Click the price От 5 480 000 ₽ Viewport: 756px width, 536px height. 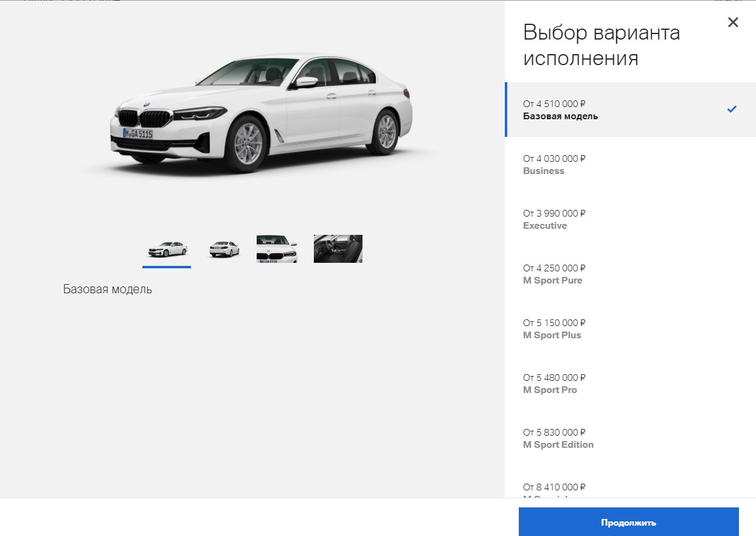pyautogui.click(x=554, y=378)
